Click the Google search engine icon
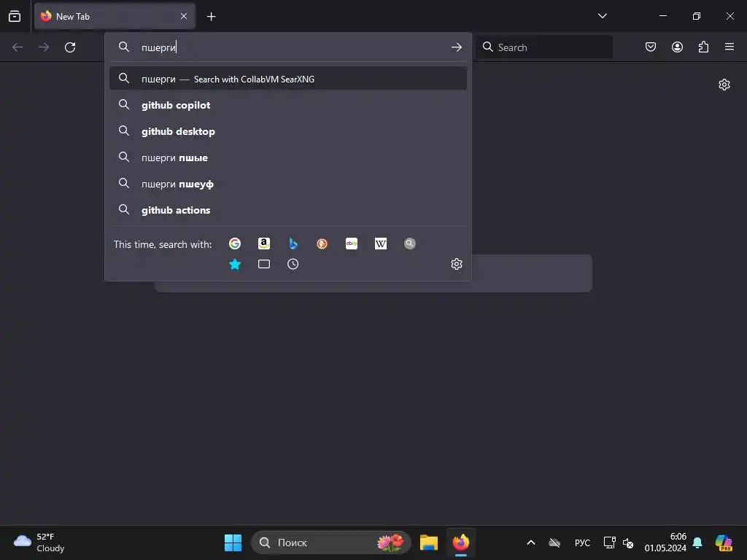The height and width of the screenshot is (560, 747). point(235,244)
